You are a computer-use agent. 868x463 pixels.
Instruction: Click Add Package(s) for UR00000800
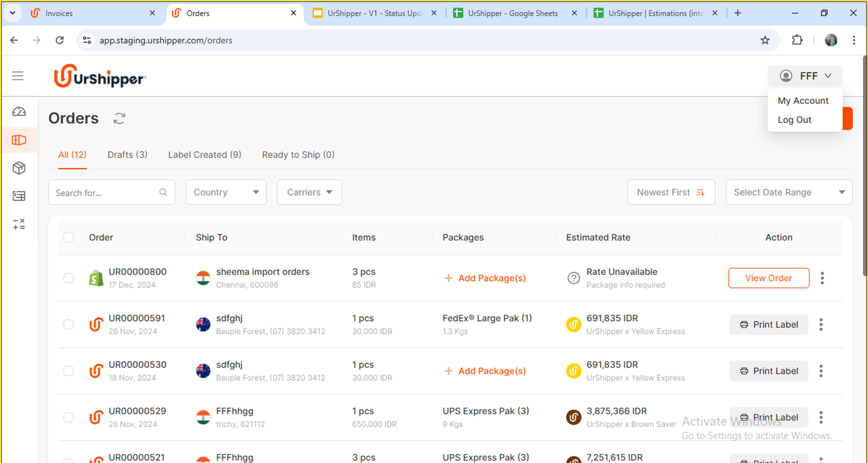pos(485,278)
